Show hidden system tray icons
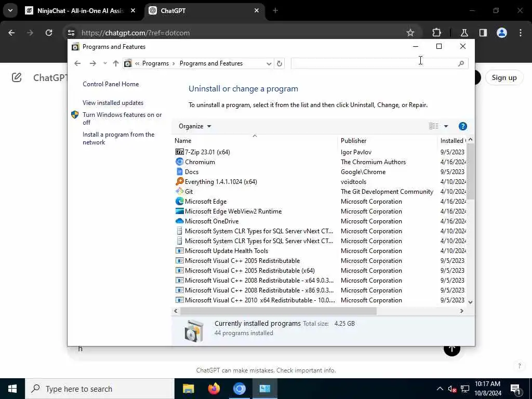Image resolution: width=532 pixels, height=399 pixels. coord(440,389)
